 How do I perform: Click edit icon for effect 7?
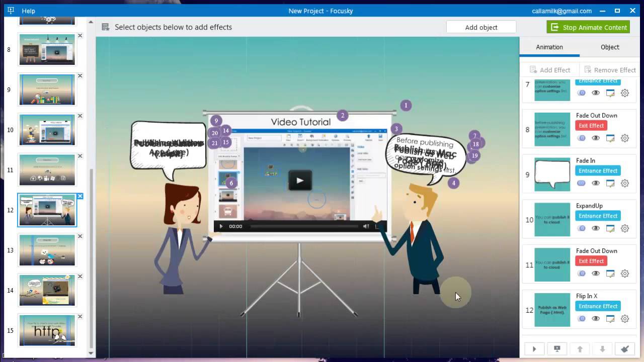click(x=610, y=93)
